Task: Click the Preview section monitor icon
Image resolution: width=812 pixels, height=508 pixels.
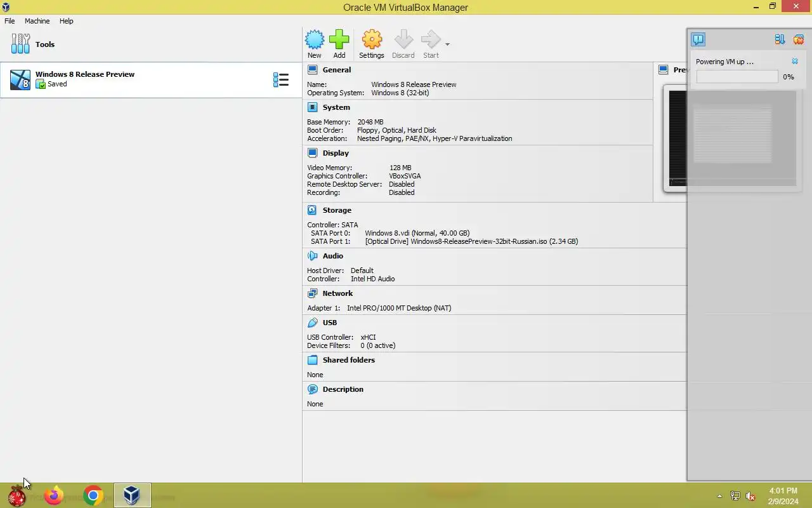Action: point(663,70)
